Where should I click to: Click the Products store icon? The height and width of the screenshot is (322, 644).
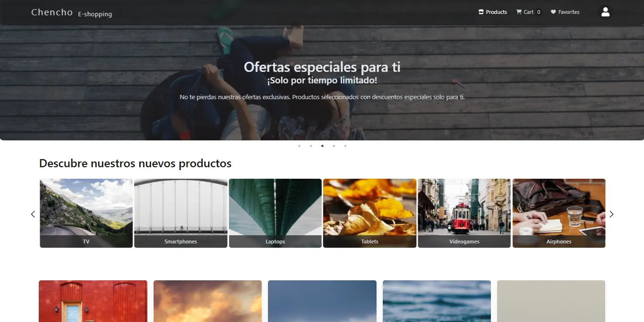point(481,12)
